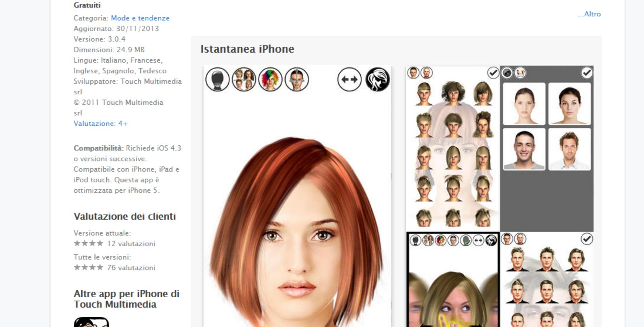The image size is (644, 327).
Task: Select light-skinned woman with pulled-back hair photo
Action: (x=524, y=104)
